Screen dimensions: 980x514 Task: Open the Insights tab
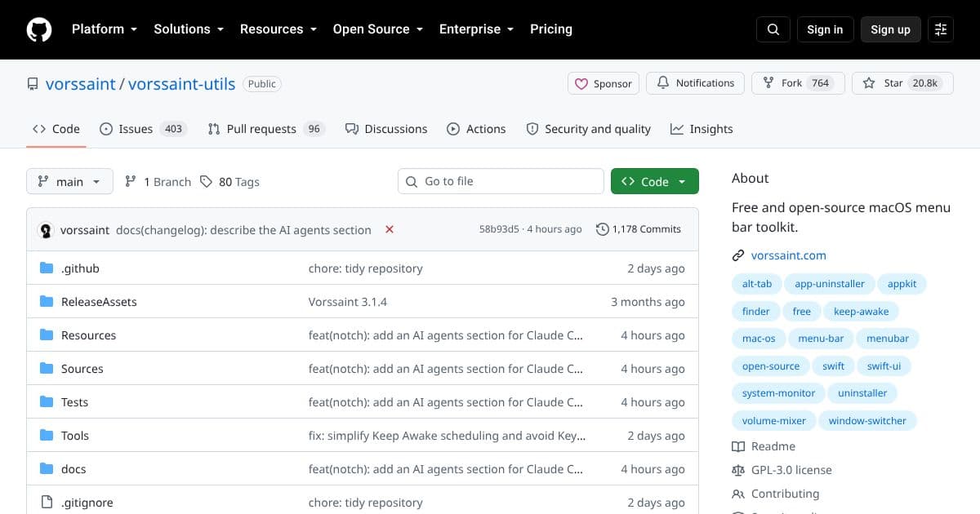(702, 129)
